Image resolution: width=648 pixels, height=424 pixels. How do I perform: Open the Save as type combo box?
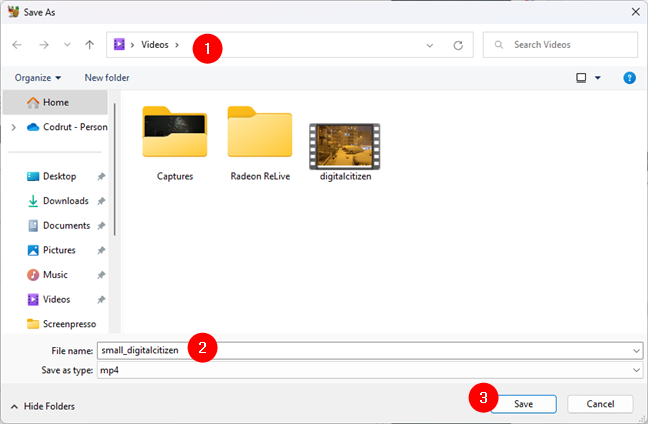point(370,370)
